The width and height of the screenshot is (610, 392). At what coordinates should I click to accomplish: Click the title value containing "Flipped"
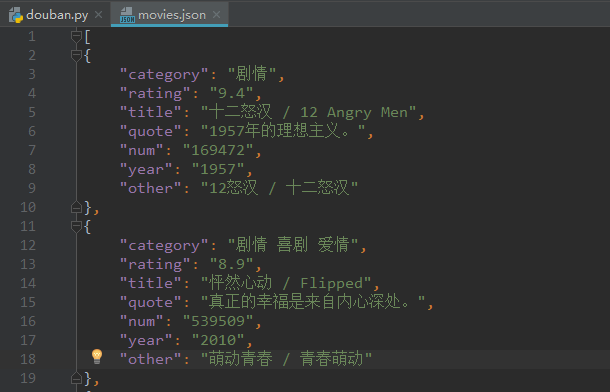pos(286,283)
